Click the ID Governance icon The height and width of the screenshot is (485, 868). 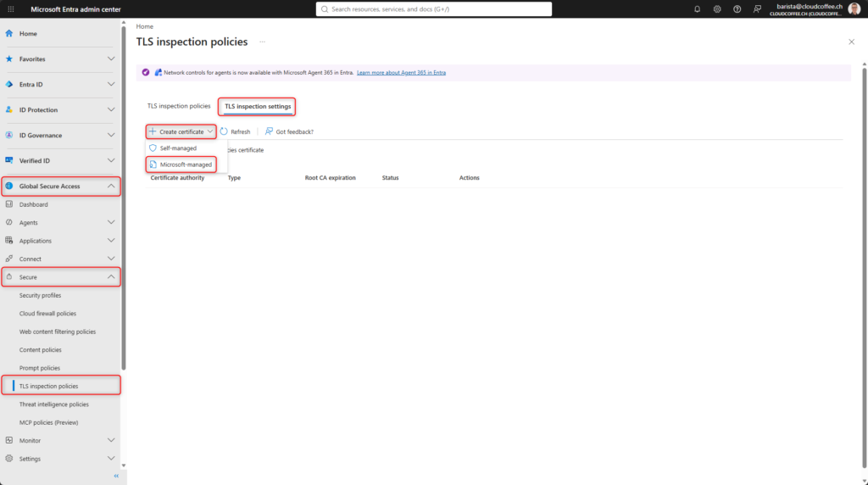[x=8, y=135]
